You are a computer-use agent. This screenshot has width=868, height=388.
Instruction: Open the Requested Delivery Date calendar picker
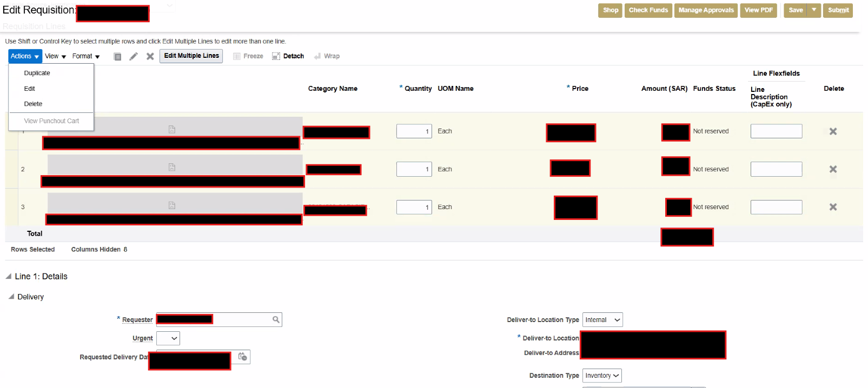coord(243,357)
